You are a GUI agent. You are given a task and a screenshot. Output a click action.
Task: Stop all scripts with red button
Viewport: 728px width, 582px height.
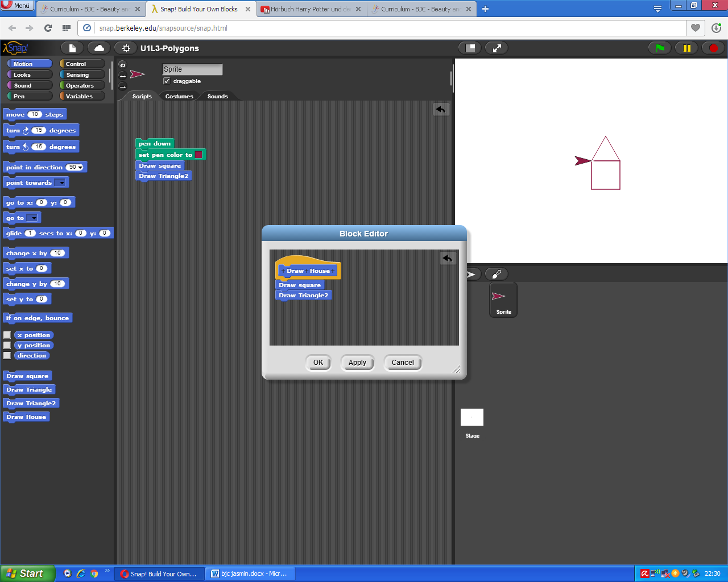[x=713, y=48]
